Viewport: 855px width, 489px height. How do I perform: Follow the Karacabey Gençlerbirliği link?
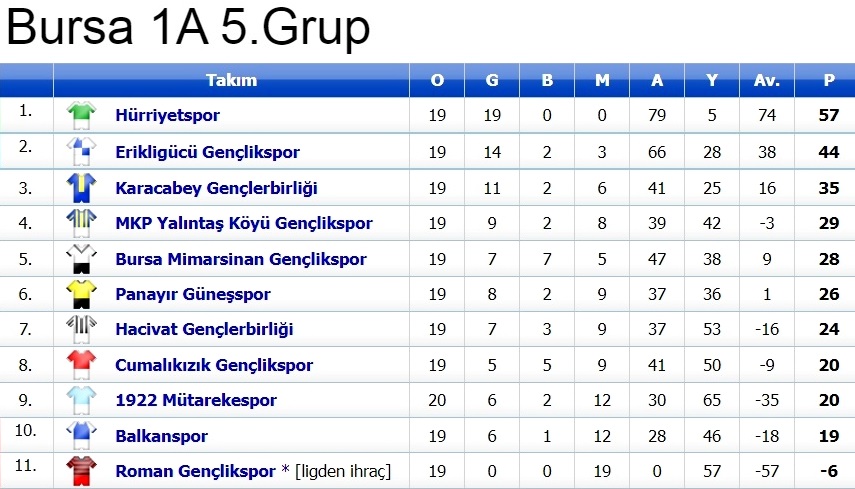click(216, 188)
